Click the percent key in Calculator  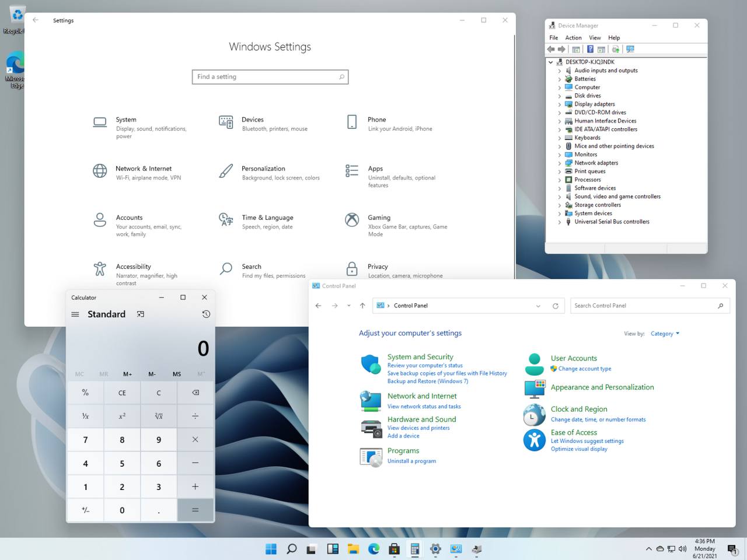[86, 393]
